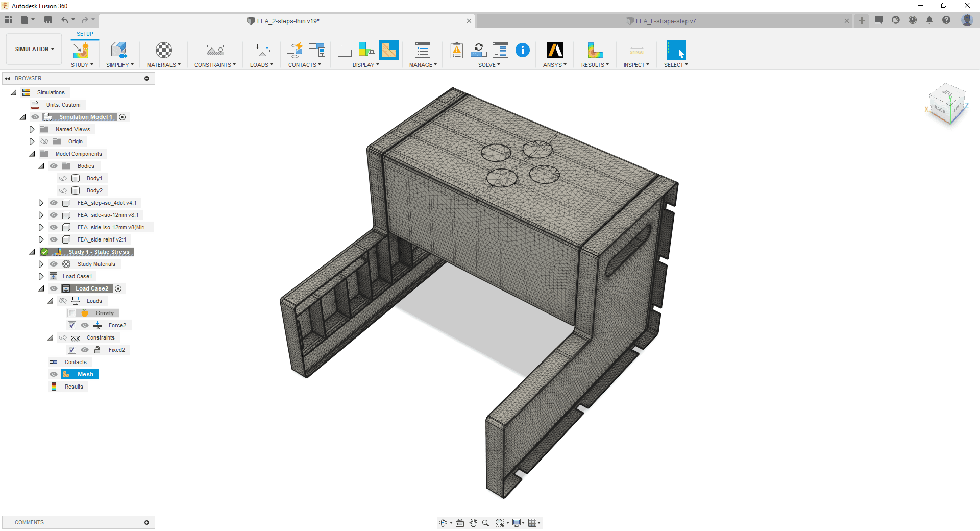Click the Pre-check warning clipboard icon
Image resolution: width=980 pixels, height=531 pixels.
(x=457, y=50)
